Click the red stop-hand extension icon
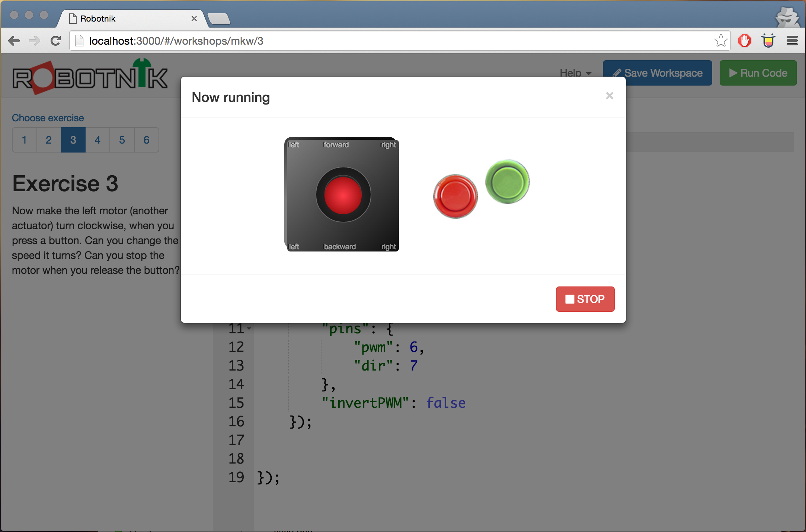 point(745,41)
